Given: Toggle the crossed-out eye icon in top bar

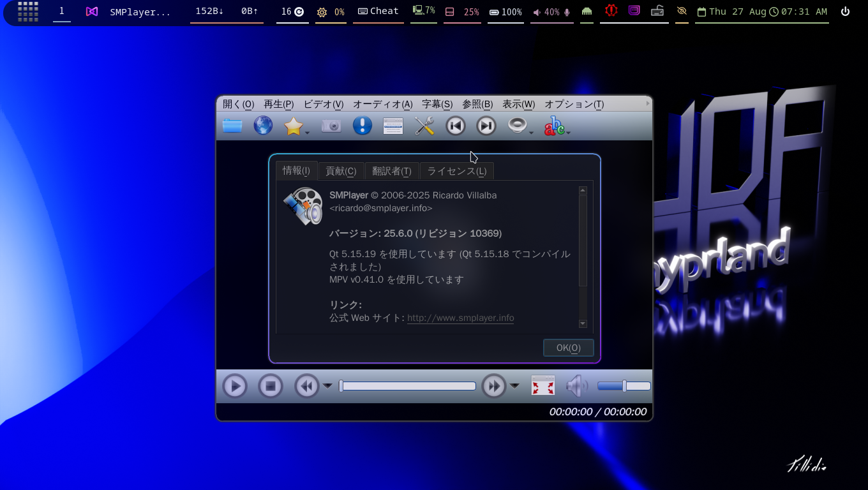Looking at the screenshot, I should [682, 11].
